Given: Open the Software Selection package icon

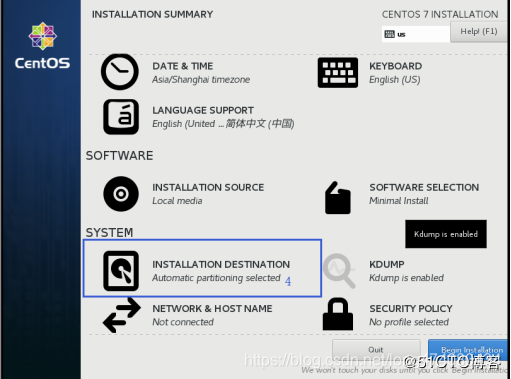Looking at the screenshot, I should coord(338,198).
